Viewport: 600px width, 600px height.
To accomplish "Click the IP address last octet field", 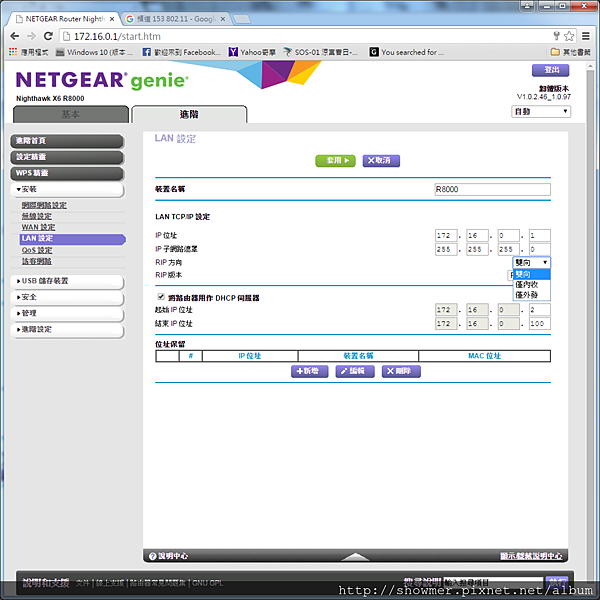I will (x=540, y=236).
